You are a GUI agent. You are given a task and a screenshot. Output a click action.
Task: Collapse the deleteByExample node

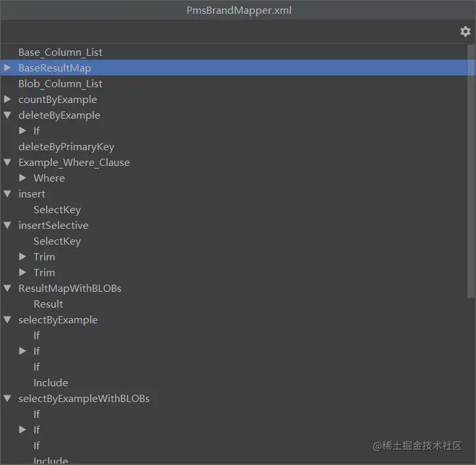[8, 115]
